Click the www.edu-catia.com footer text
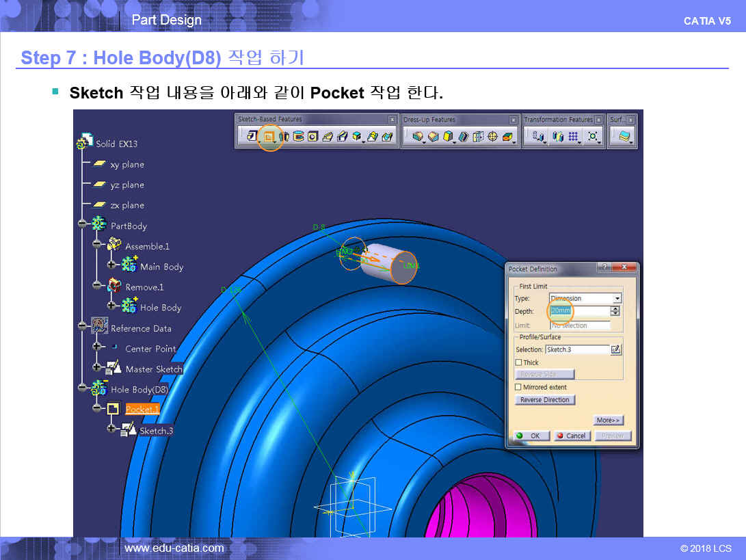Screen dimensions: 746x560 pyautogui.click(x=174, y=548)
